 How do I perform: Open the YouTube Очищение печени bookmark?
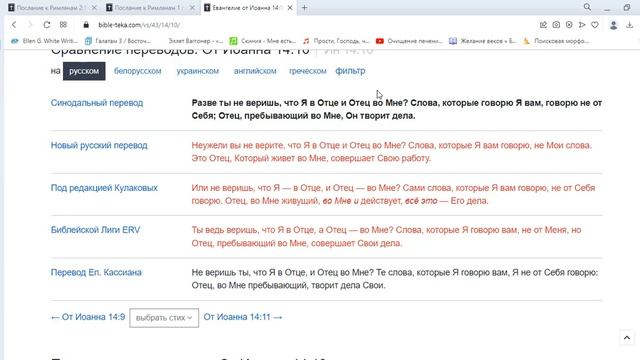coord(409,41)
